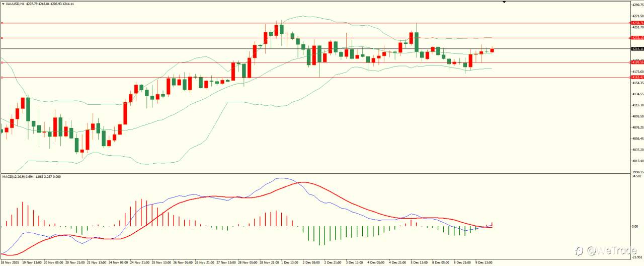
Task: Click the 9 Dec 13:00 time label
Action: pyautogui.click(x=485, y=262)
